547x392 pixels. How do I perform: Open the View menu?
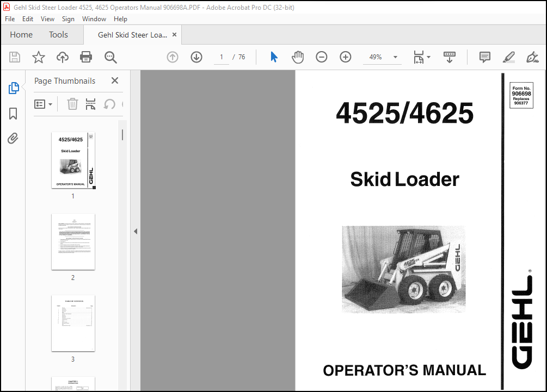point(47,19)
